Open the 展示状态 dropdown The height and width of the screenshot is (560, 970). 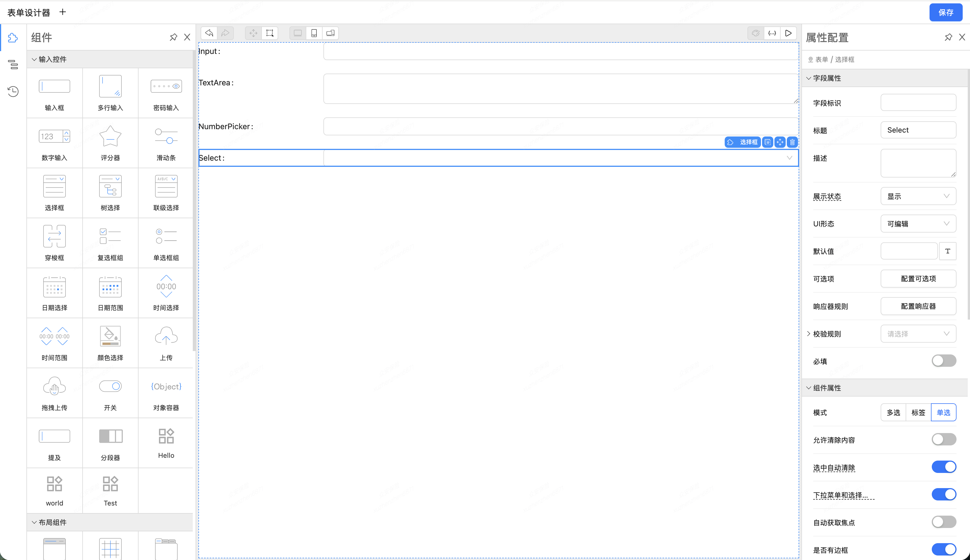(x=918, y=196)
